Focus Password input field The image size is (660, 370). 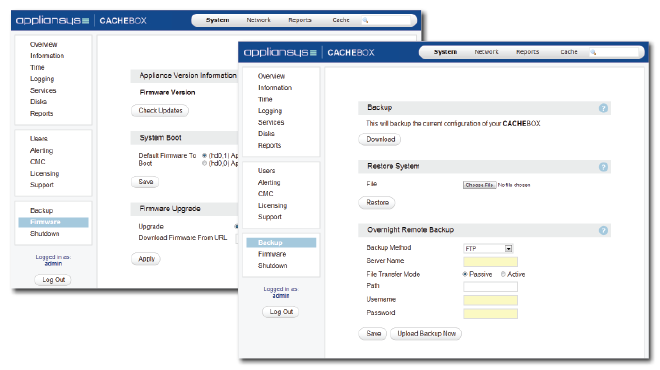coord(490,314)
